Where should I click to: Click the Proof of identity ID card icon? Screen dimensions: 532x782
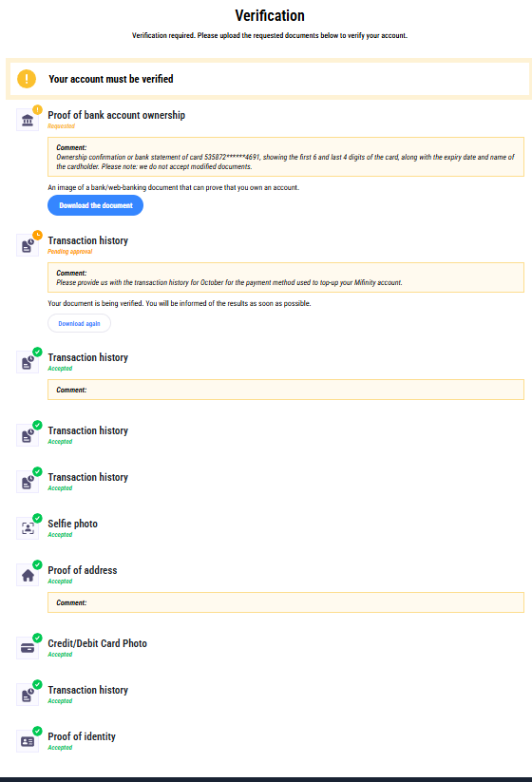[x=28, y=741]
